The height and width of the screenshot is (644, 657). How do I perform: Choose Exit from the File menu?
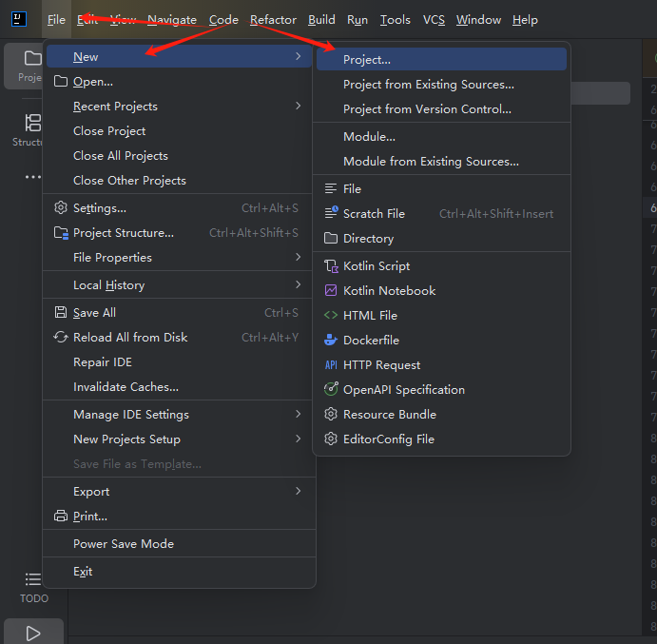point(179,571)
